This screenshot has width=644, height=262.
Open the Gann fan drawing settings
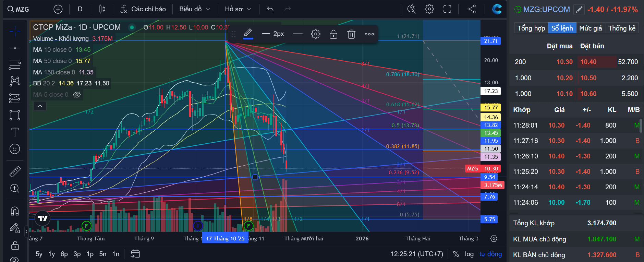pos(316,34)
